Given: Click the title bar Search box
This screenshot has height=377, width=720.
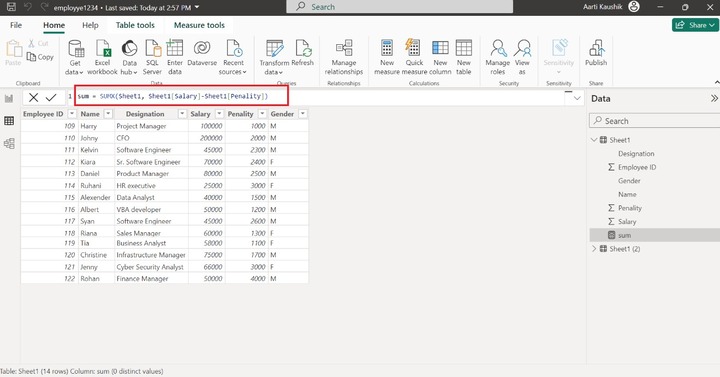Looking at the screenshot, I should pyautogui.click(x=399, y=7).
